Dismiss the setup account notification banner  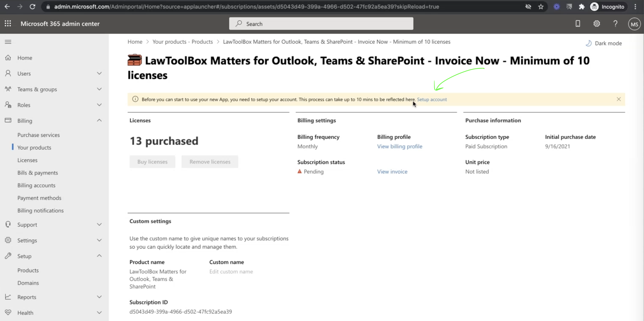[x=618, y=99]
